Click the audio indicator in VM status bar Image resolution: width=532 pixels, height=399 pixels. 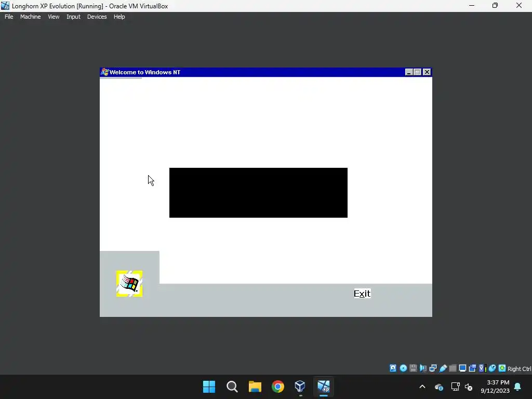pyautogui.click(x=423, y=368)
